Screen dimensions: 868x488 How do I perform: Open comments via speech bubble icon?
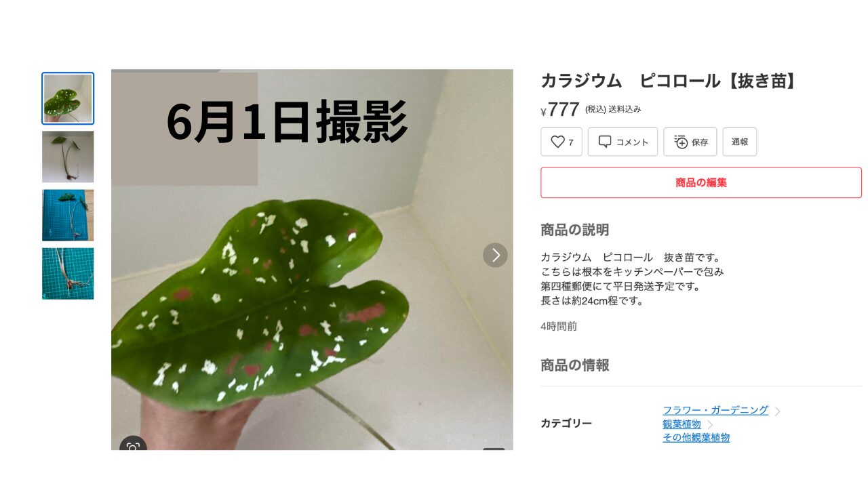[x=605, y=142]
